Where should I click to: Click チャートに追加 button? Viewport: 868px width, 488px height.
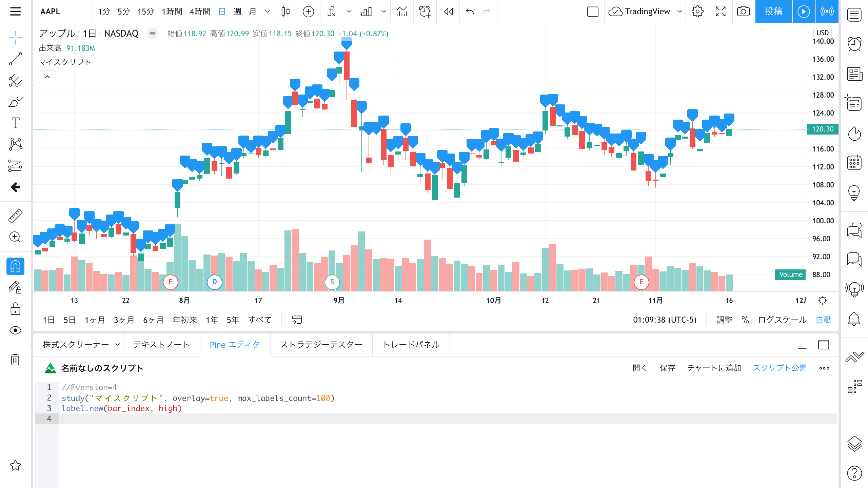pyautogui.click(x=714, y=368)
